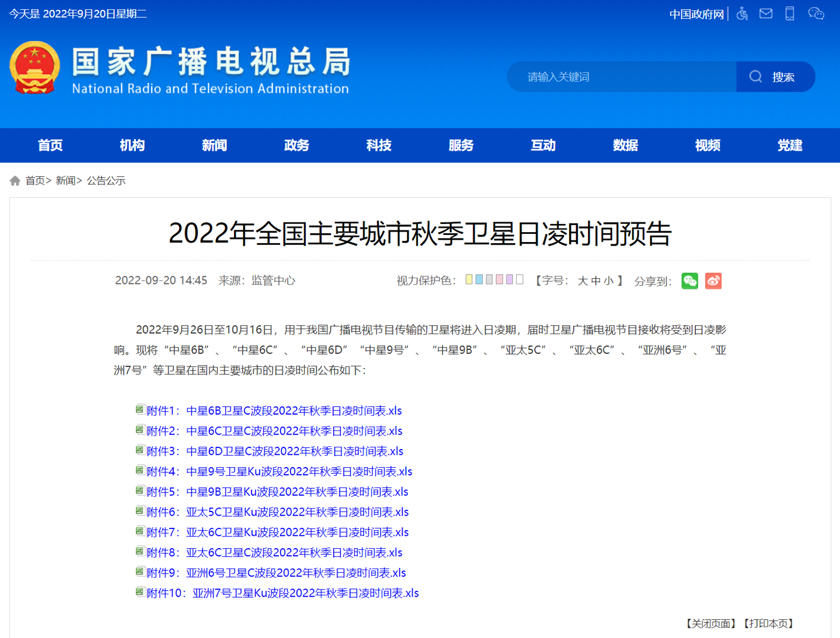Download 附件1 中星6B卫星C波段 xls
This screenshot has width=840, height=638.
coord(274,411)
